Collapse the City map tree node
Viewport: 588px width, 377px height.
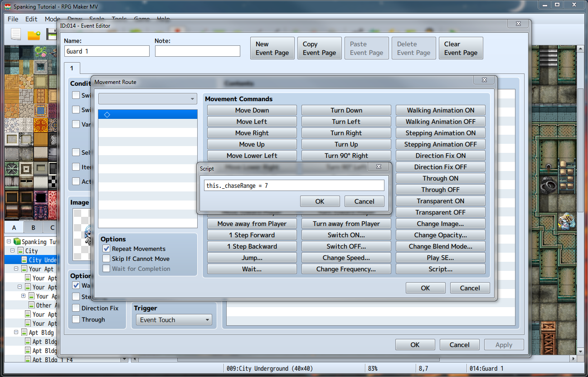(13, 251)
